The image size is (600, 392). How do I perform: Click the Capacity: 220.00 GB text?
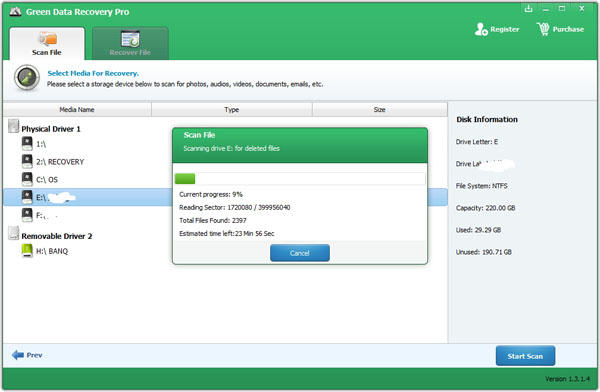click(485, 208)
